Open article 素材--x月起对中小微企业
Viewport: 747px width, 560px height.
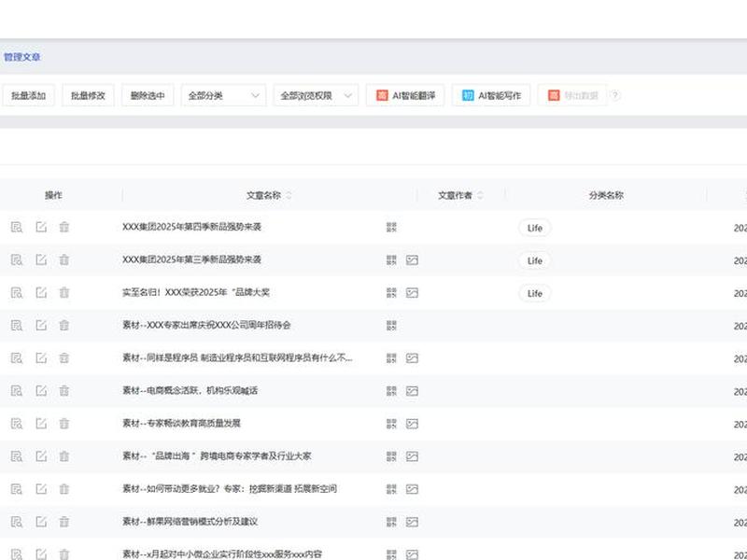click(222, 554)
